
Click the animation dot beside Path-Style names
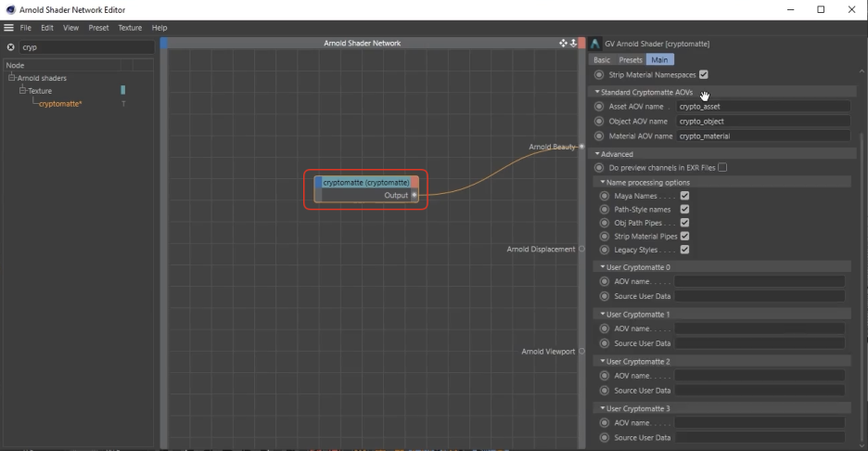tap(604, 210)
